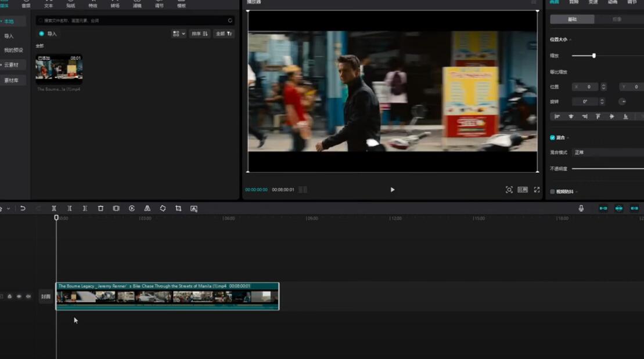The image size is (644, 359).
Task: Rotate the clip using the rotate icon
Action: [x=163, y=208]
